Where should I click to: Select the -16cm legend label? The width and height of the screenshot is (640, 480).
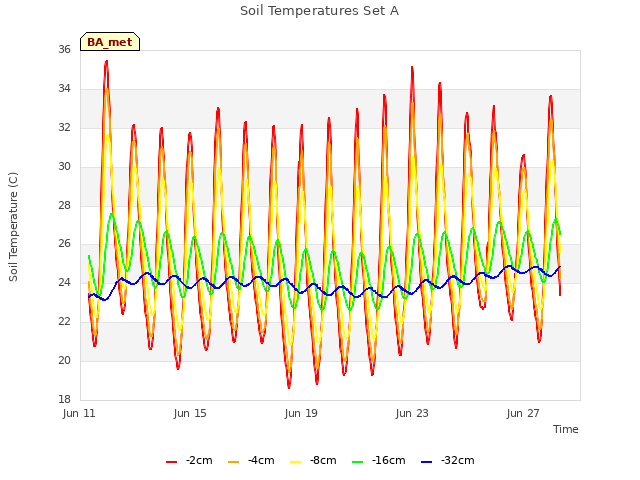pyautogui.click(x=389, y=461)
